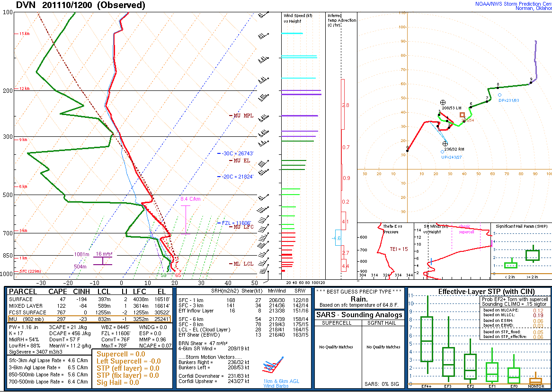The width and height of the screenshot is (552, 392).
Task: Click the Corfidi downshear circle near DP=231/83
Action: 499,95
